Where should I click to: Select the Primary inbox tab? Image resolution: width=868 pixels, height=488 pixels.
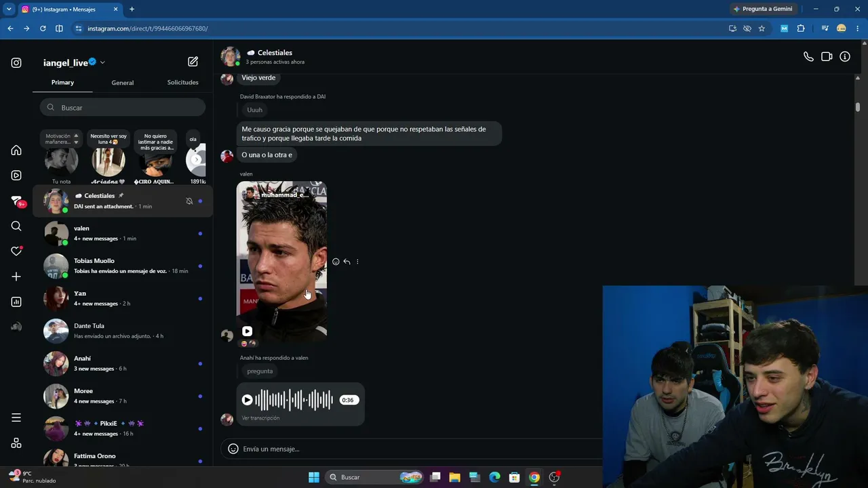click(x=62, y=83)
